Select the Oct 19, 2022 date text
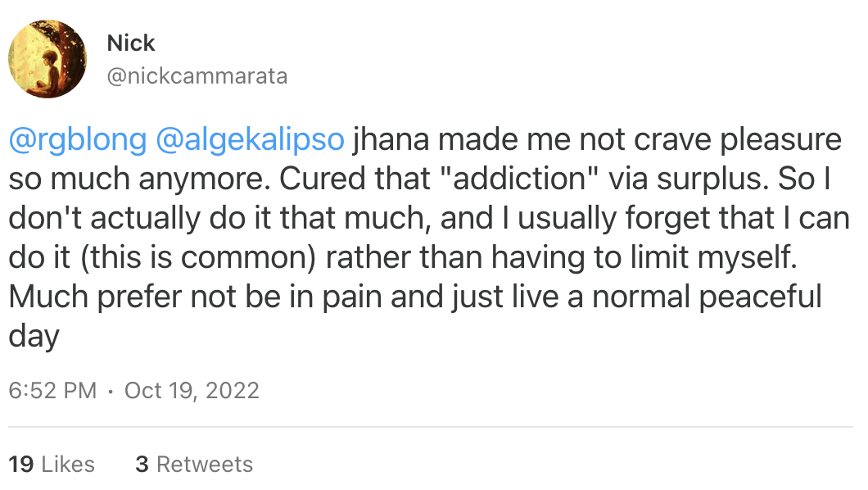Screen dimensions: 868x490 (192, 391)
